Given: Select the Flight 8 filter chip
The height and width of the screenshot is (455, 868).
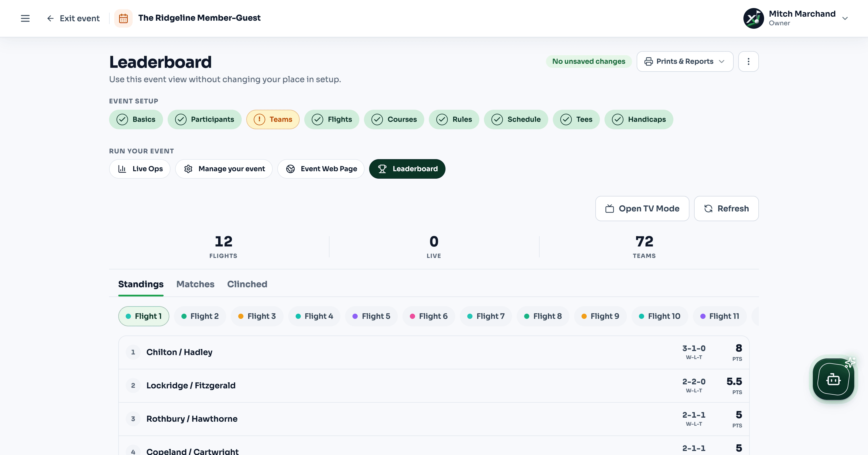Looking at the screenshot, I should (x=543, y=316).
